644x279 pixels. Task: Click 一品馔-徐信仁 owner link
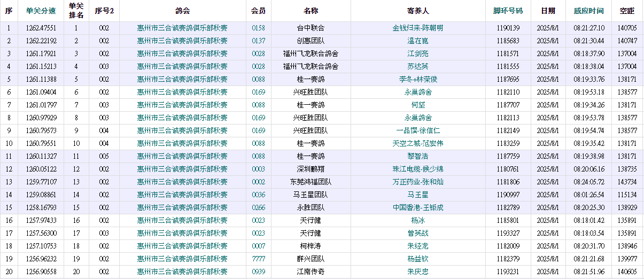click(417, 130)
